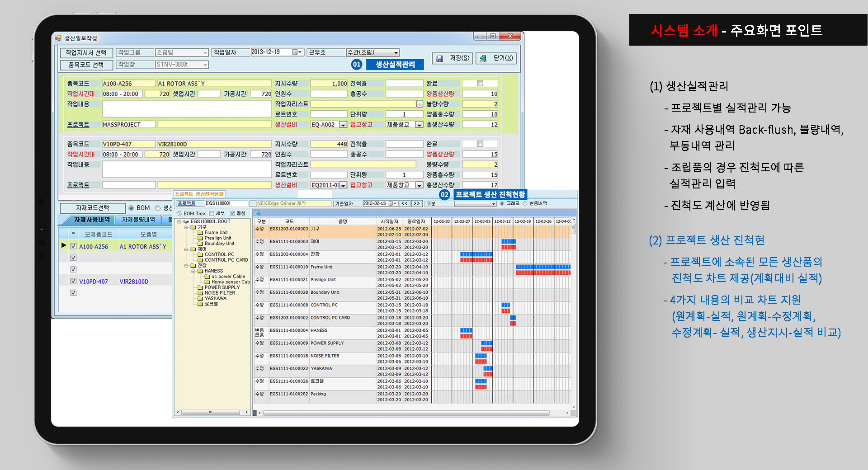Select the 변동내역 radio button
Viewport: 868px width, 470px height.
525,203
